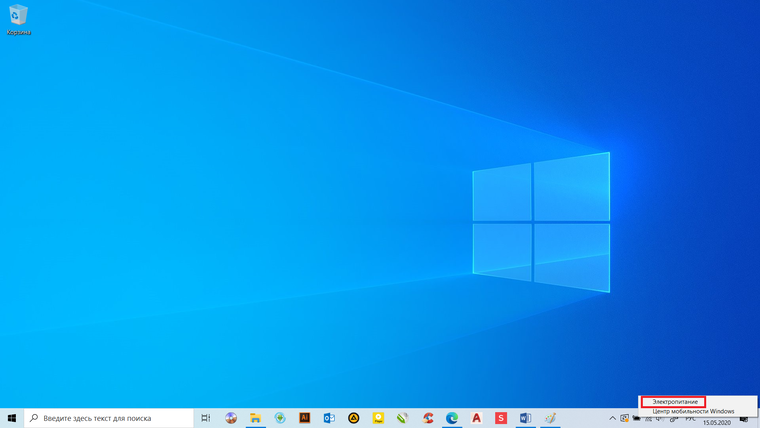Image resolution: width=760 pixels, height=428 pixels.
Task: Launch Adobe Illustrator from the taskbar
Action: [x=304, y=418]
